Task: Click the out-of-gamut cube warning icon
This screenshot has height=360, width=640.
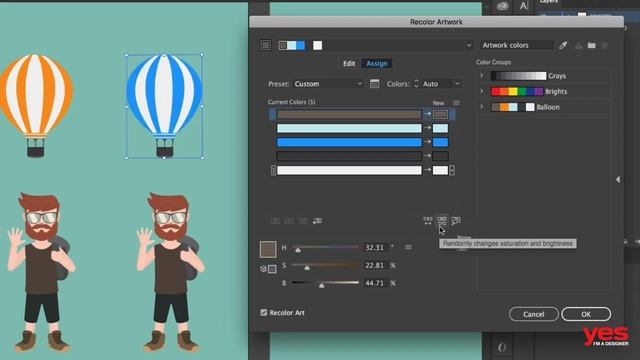Action: [x=263, y=269]
